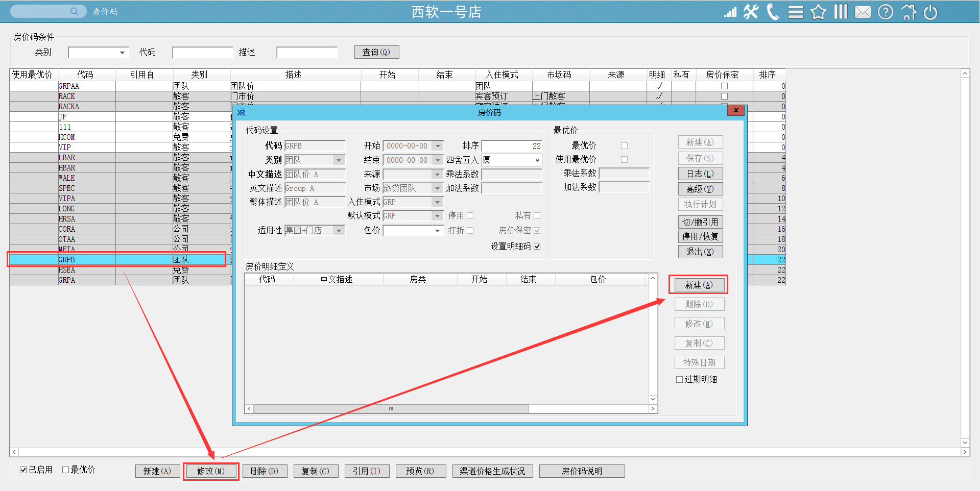Click the signal strength bars icon
Image resolution: width=980 pixels, height=491 pixels.
point(730,12)
